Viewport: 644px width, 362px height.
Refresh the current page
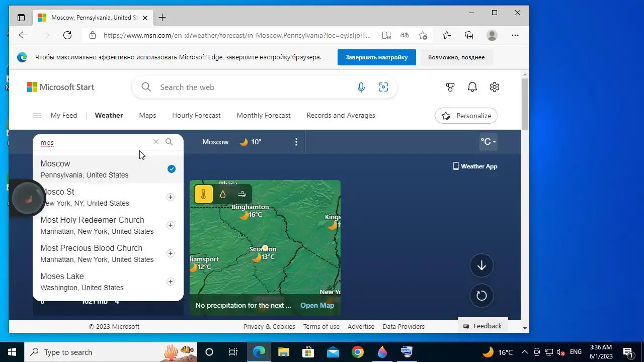pos(67,35)
